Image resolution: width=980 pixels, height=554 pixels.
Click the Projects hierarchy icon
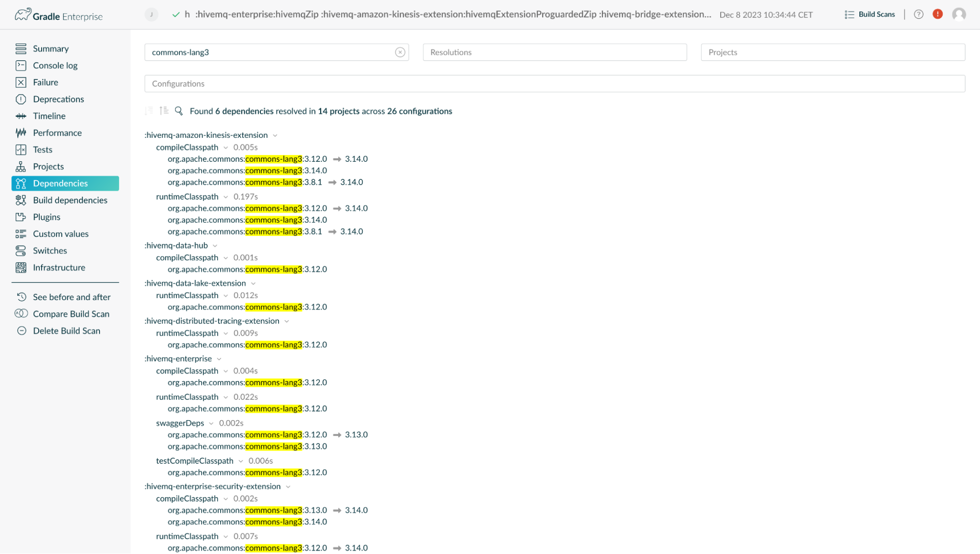click(21, 166)
